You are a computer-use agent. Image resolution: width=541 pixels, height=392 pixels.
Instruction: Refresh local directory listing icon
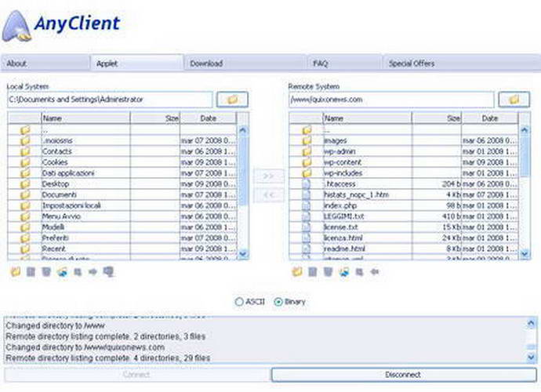tap(62, 272)
